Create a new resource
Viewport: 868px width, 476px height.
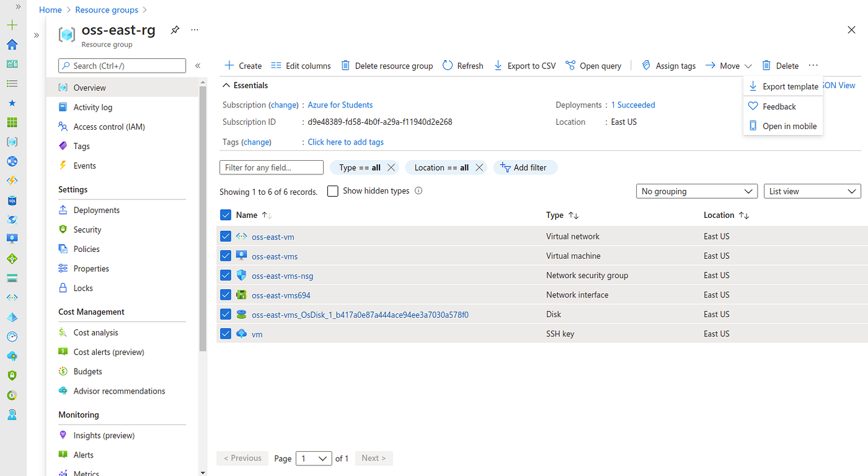coord(242,65)
